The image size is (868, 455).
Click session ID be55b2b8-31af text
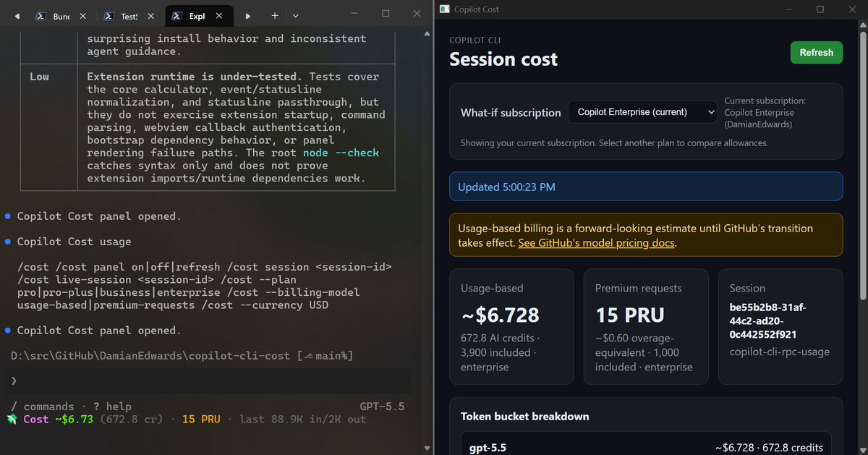767,320
